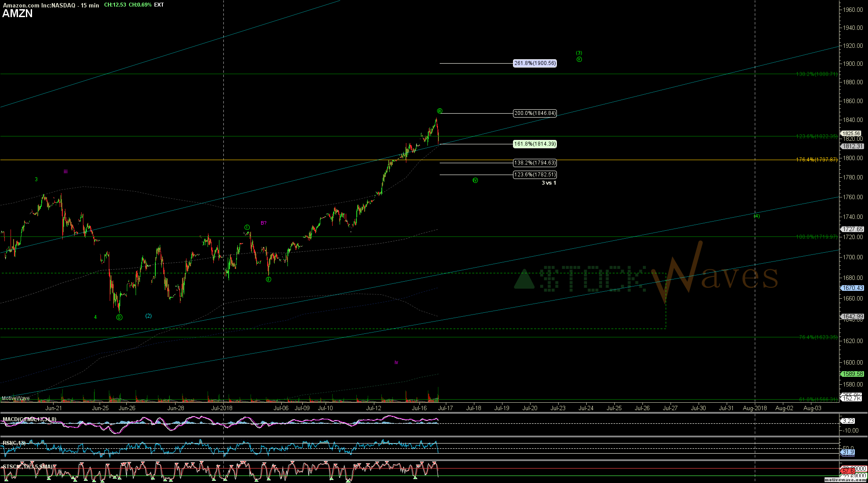Click the Jul2018 date on time axis
The image size is (868, 483).
222,408
